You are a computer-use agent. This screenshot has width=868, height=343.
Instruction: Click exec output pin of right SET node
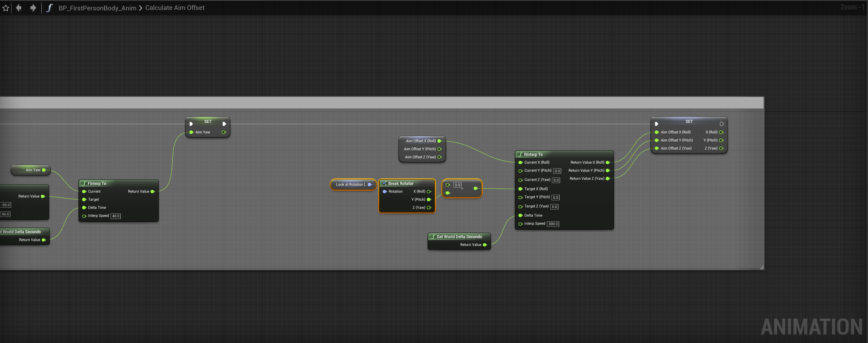click(721, 124)
